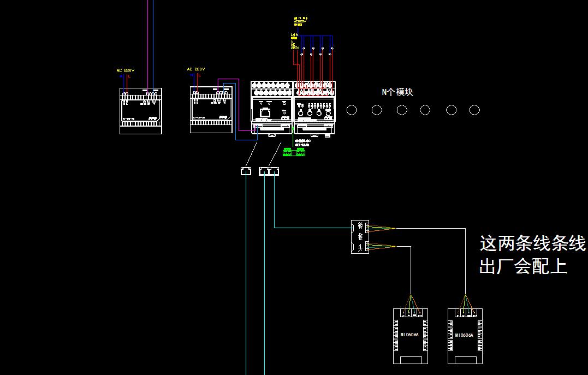Select the single RJ45 connector symbol
This screenshot has width=588, height=375.
click(246, 171)
